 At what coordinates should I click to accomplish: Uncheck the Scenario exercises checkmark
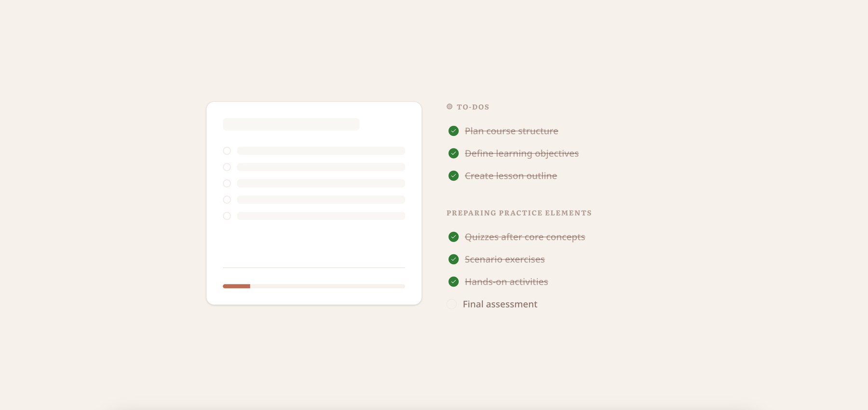pos(453,259)
